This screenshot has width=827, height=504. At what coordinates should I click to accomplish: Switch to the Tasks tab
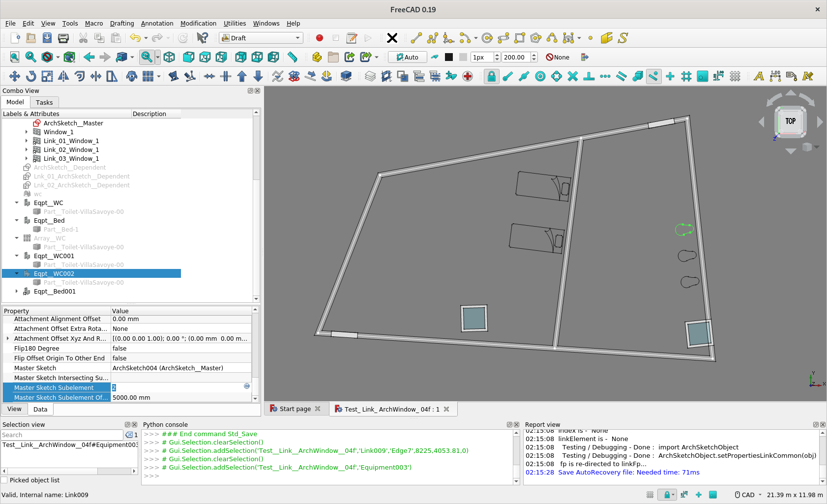pos(44,102)
